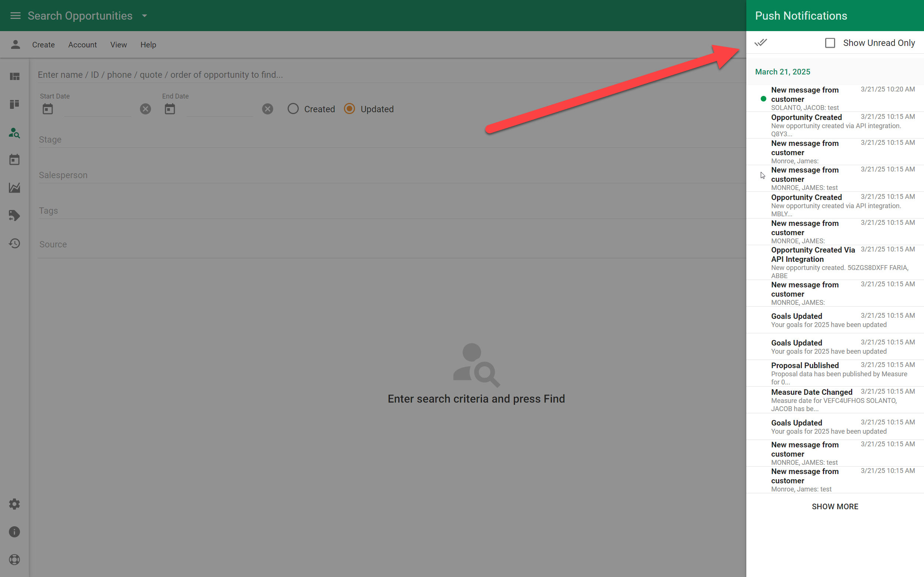Click the Start Date input field
The width and height of the screenshot is (924, 577).
[x=98, y=110]
